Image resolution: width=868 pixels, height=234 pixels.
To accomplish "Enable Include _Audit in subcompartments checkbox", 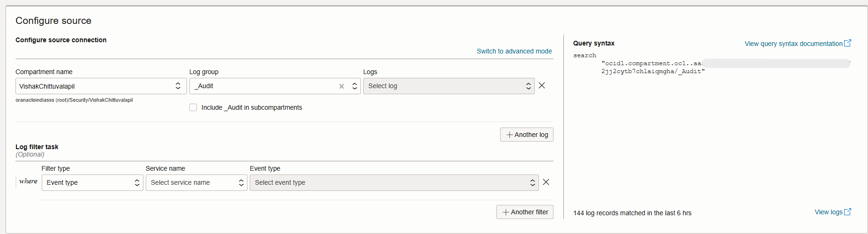I will (x=193, y=107).
